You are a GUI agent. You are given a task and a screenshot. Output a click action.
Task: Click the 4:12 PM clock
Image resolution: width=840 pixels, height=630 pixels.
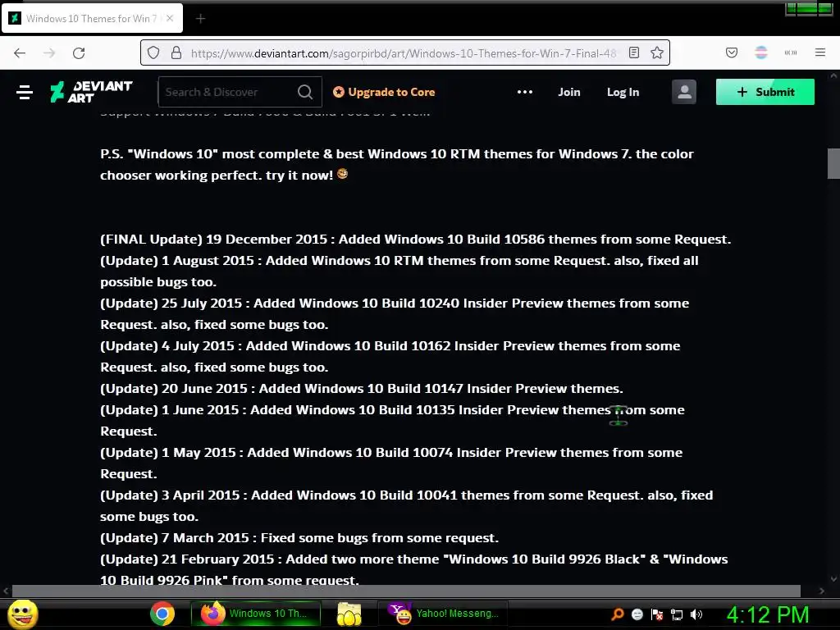768,614
